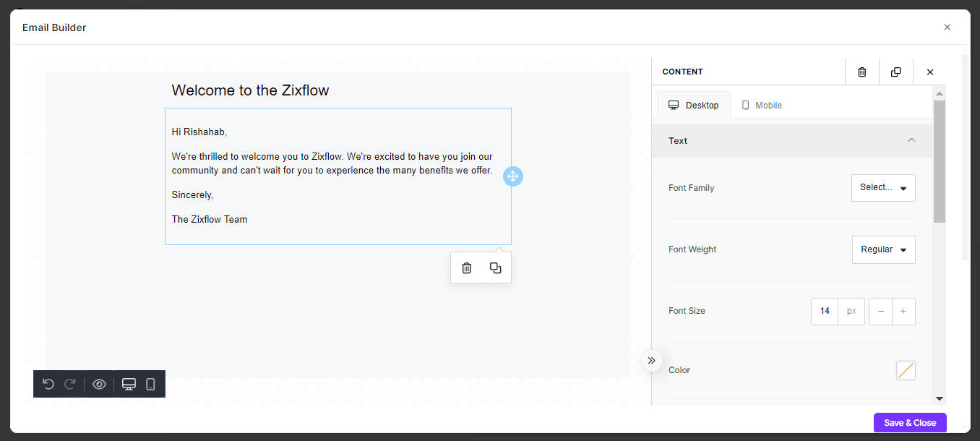
Task: Toggle preview with the eye icon
Action: click(x=99, y=384)
